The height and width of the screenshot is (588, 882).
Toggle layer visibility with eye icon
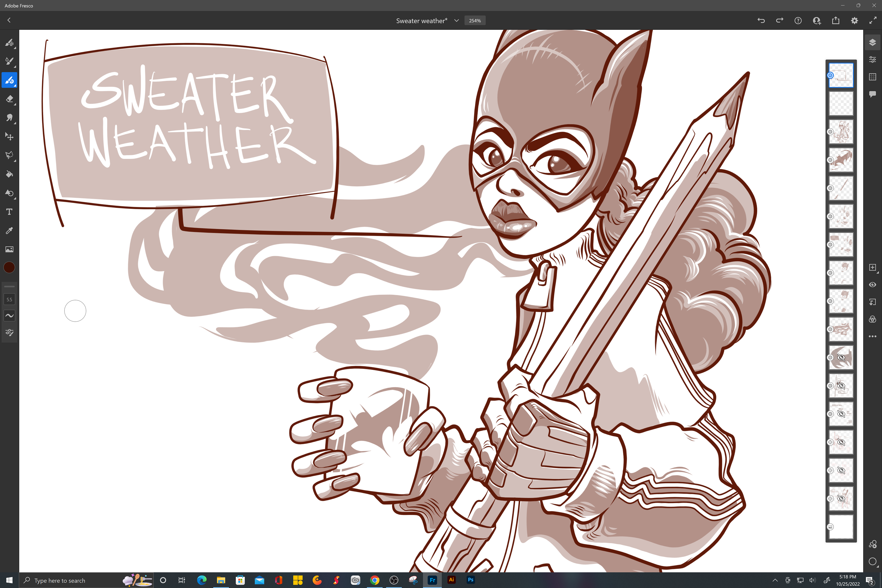[872, 285]
